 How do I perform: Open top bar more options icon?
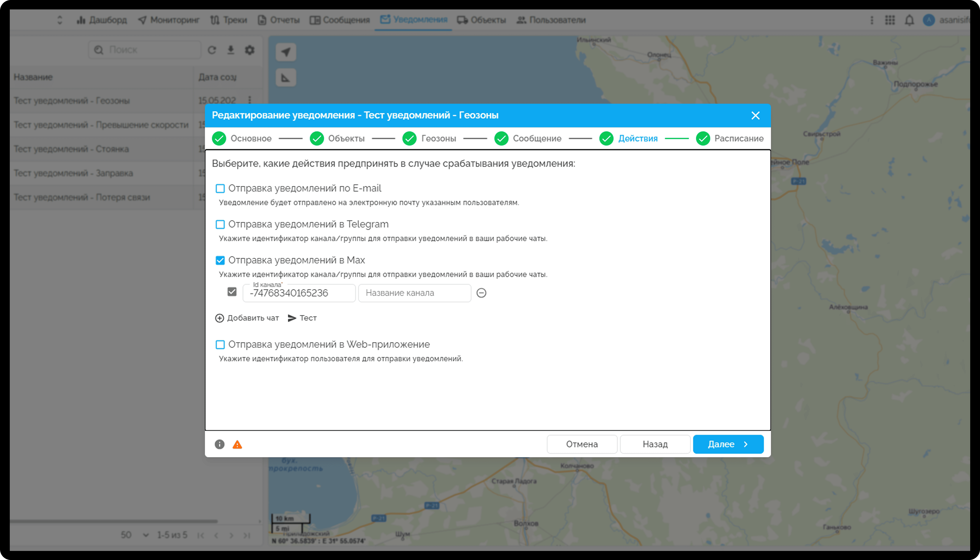pos(872,20)
